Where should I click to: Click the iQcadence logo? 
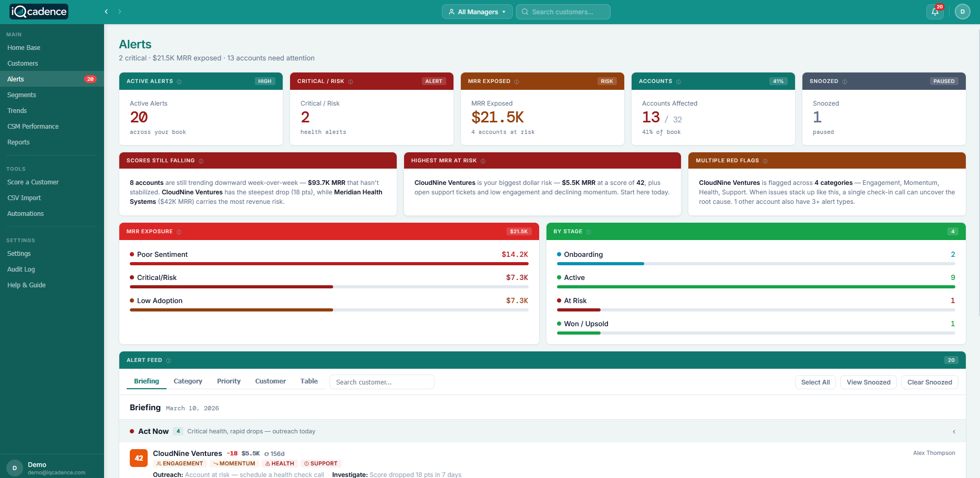(38, 11)
